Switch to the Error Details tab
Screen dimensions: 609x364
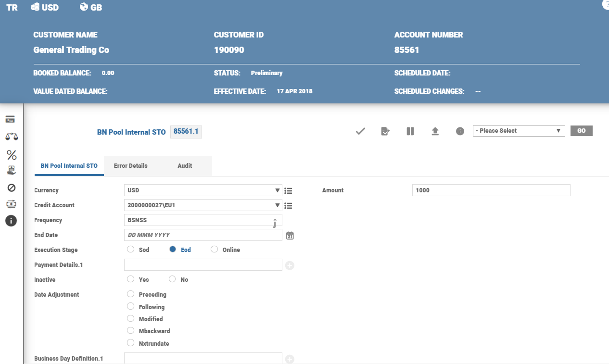tap(131, 166)
